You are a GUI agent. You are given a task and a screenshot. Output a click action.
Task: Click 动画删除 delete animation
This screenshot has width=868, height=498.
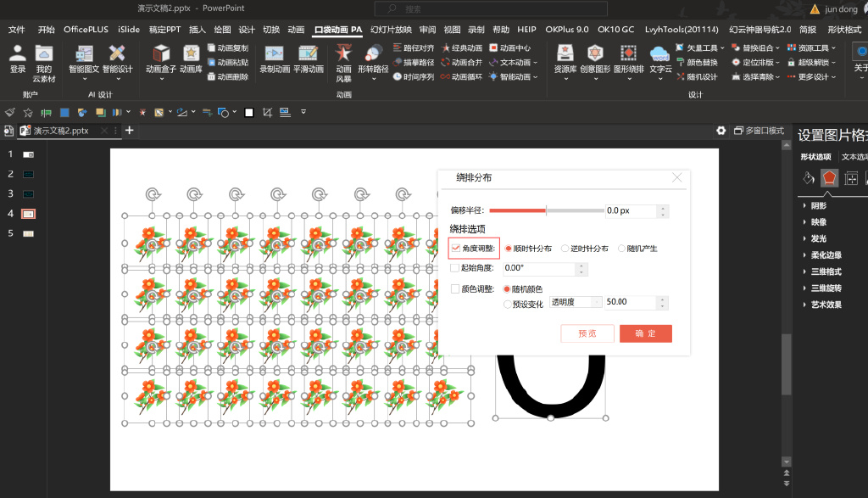pyautogui.click(x=228, y=77)
